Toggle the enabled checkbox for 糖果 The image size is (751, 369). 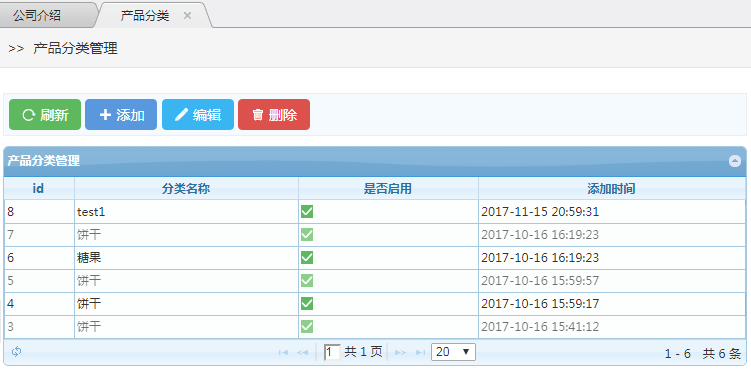point(307,258)
